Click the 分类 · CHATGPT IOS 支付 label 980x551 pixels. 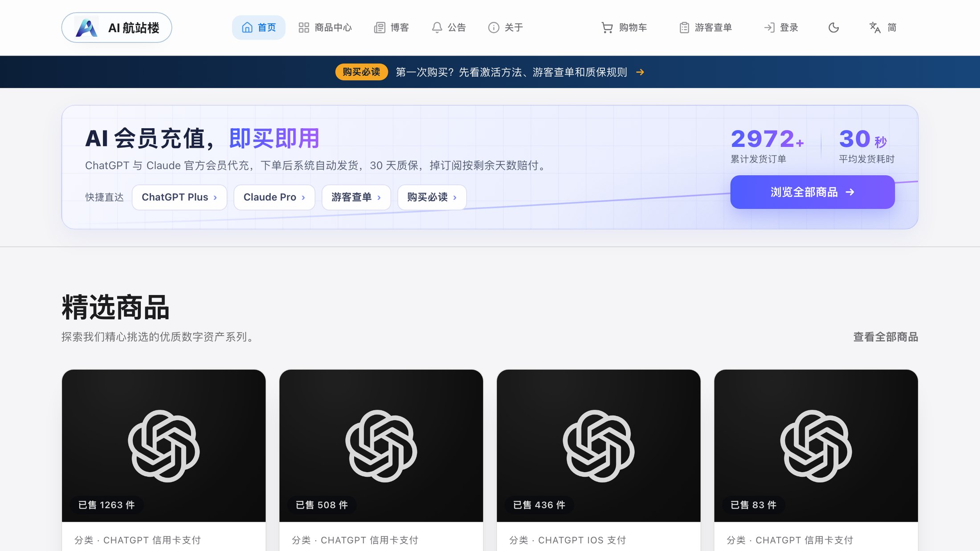coord(568,540)
